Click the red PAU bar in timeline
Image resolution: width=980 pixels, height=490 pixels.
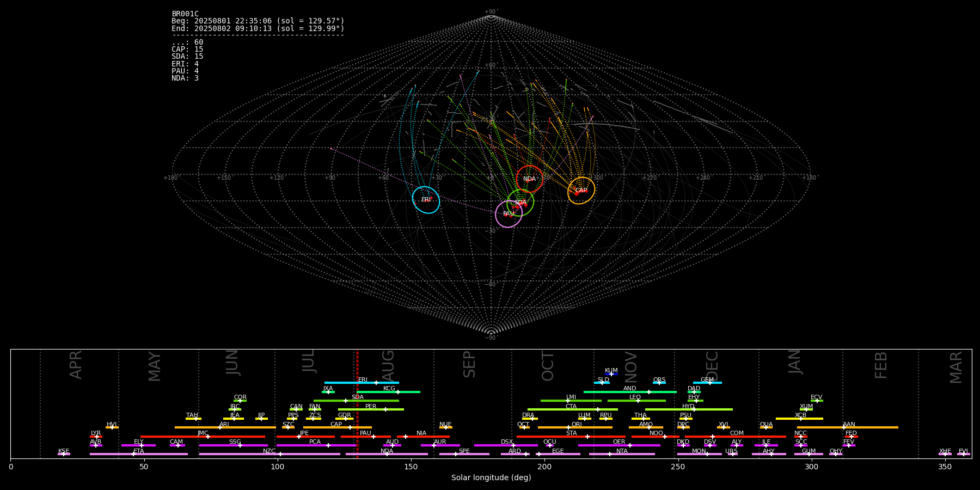click(366, 436)
